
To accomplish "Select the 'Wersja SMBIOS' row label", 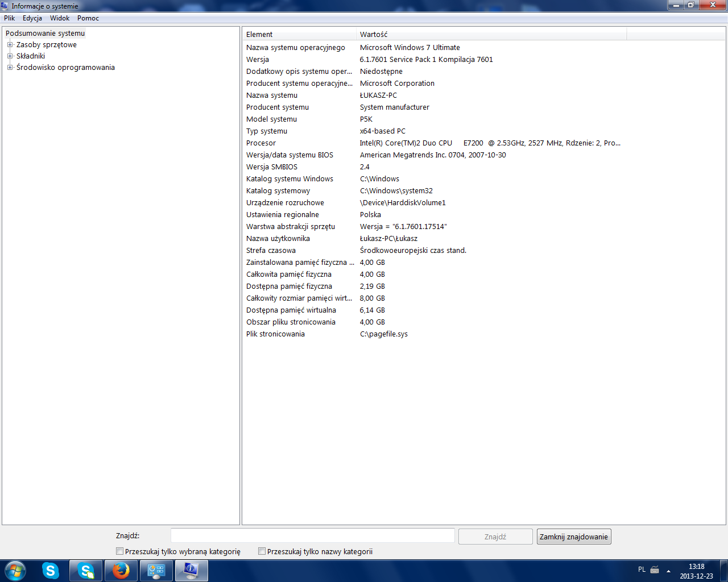I will (272, 167).
